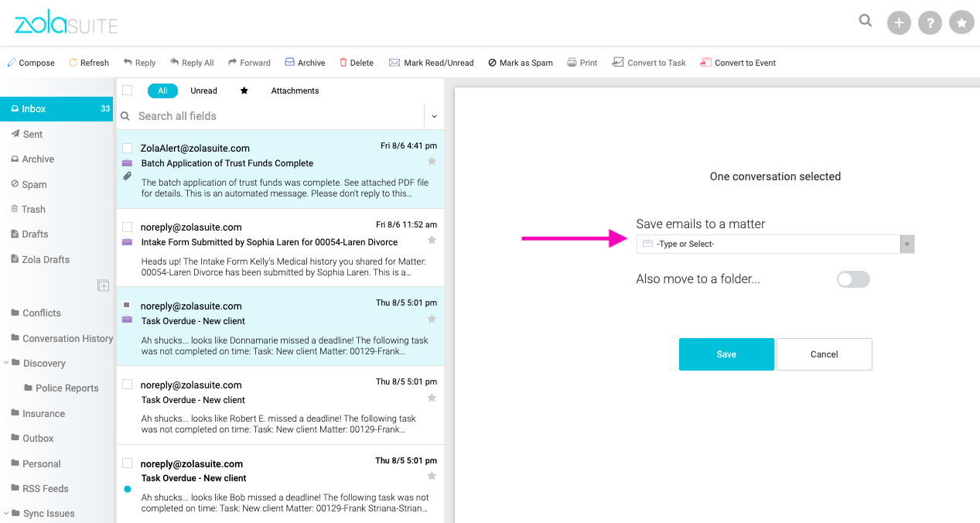
Task: Check the Robert E. Task Overdue email checkbox
Action: click(127, 385)
